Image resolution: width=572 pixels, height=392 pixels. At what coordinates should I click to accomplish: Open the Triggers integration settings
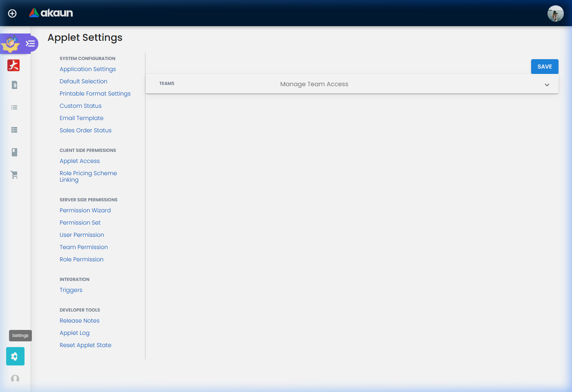(x=71, y=290)
